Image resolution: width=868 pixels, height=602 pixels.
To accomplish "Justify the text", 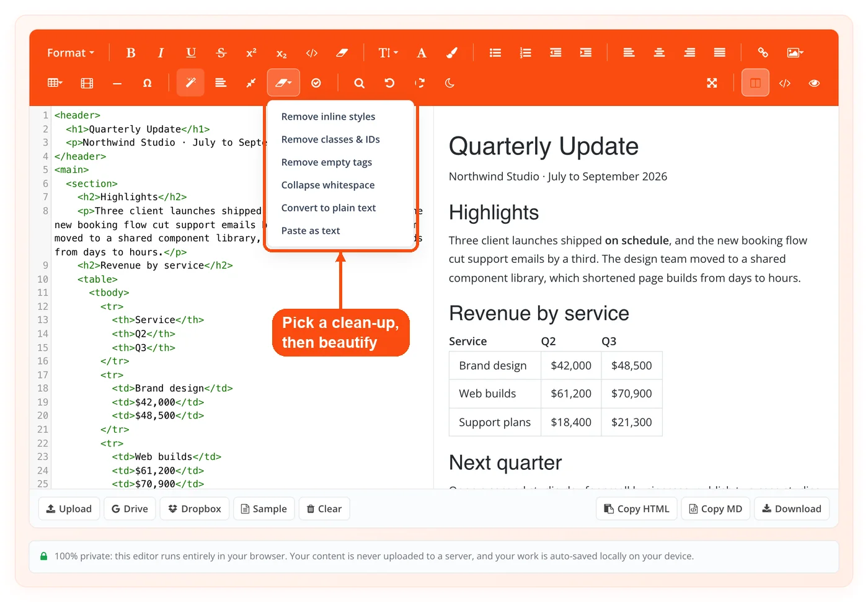I will (719, 53).
